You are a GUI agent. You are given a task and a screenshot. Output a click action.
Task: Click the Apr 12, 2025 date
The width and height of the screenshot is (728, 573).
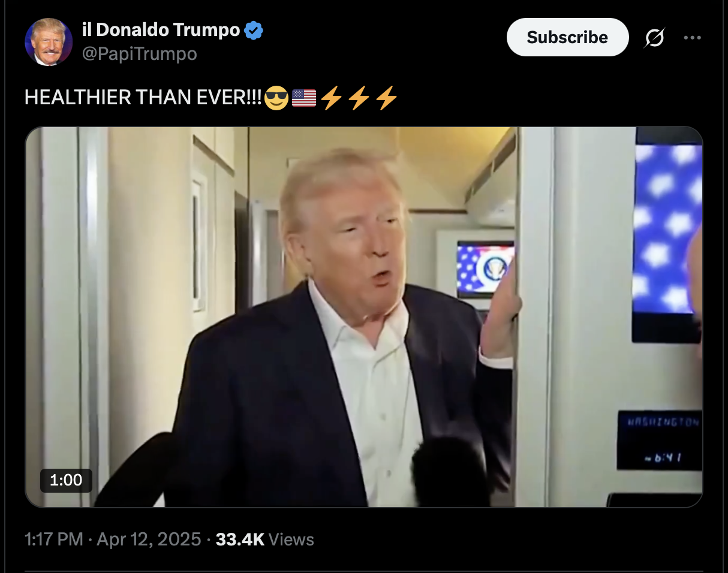pos(149,539)
